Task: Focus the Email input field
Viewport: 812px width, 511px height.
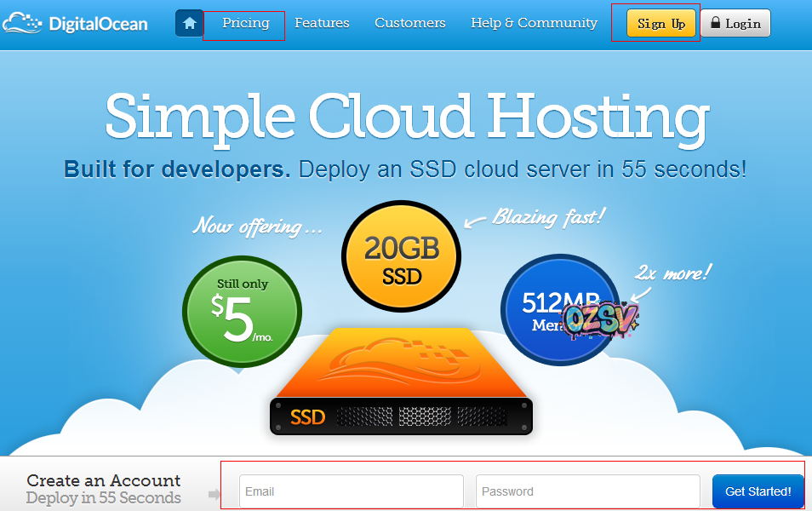Action: 352,491
